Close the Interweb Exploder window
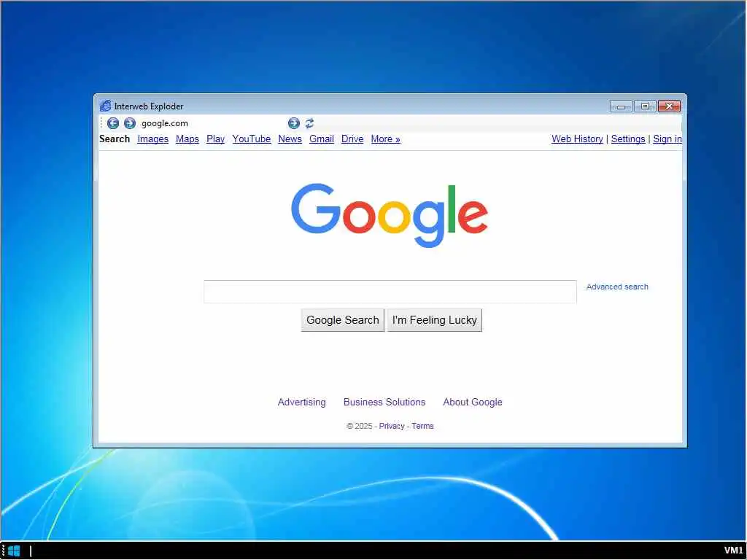 [670, 106]
